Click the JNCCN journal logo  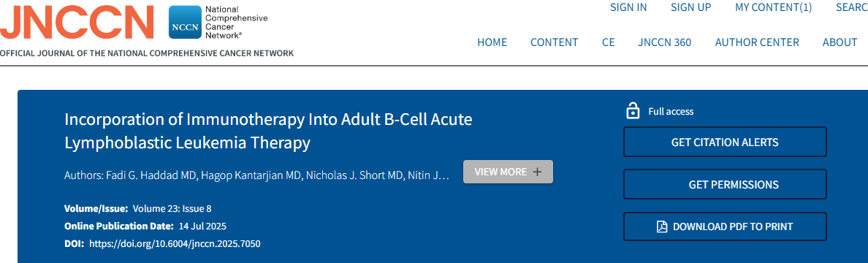pos(77,23)
